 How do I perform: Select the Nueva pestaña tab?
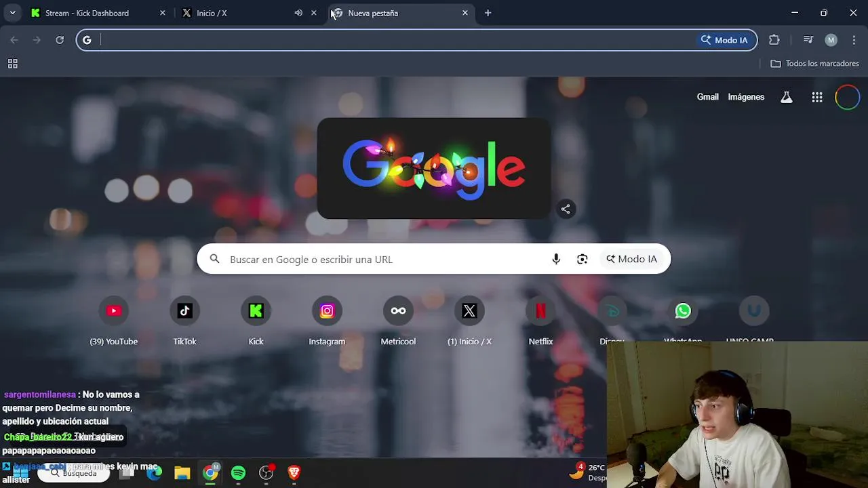coord(400,13)
